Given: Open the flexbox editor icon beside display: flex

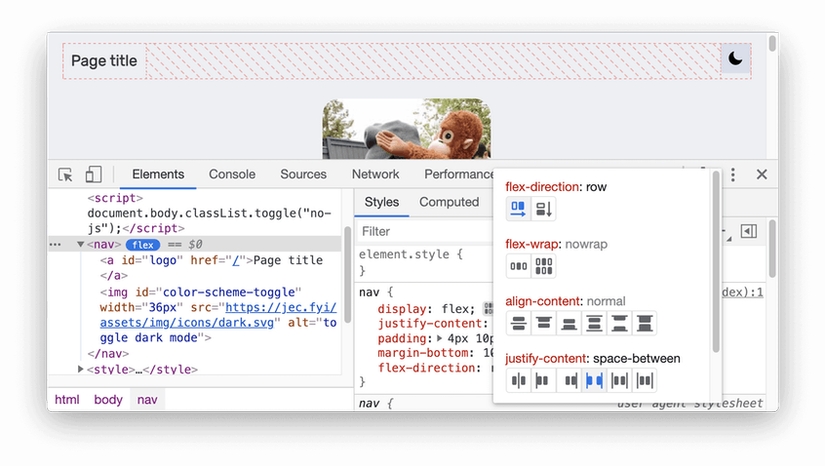Looking at the screenshot, I should coord(488,308).
